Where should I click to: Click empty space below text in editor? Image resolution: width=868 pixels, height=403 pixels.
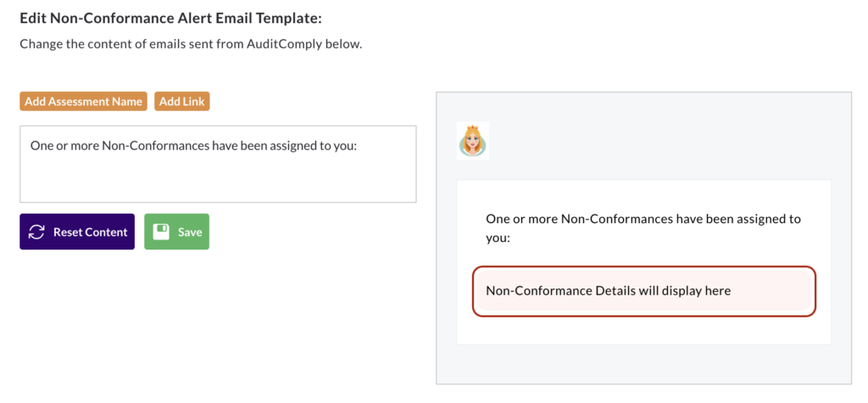218,180
